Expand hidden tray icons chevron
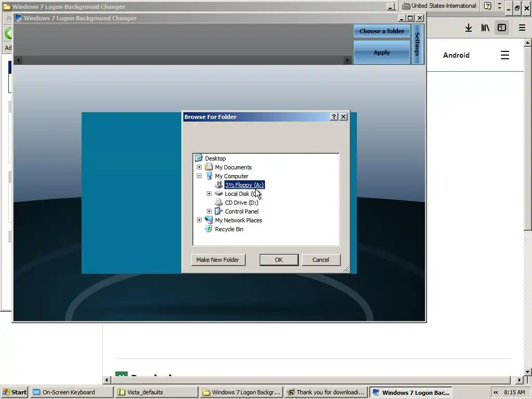532x399 pixels. tap(496, 392)
